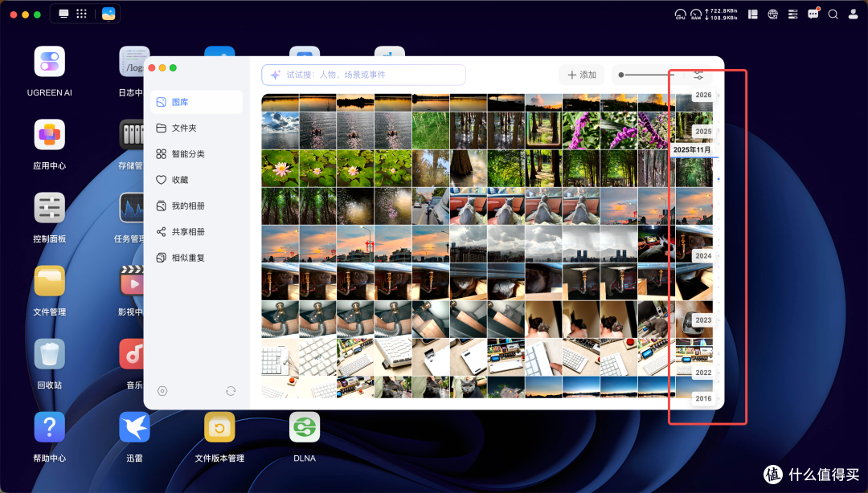This screenshot has height=493, width=868.
Task: Open 控制面板 control panel icon
Action: coord(49,207)
